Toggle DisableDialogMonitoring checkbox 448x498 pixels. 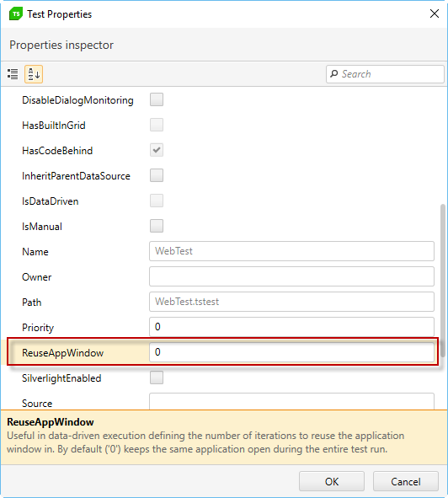157,99
